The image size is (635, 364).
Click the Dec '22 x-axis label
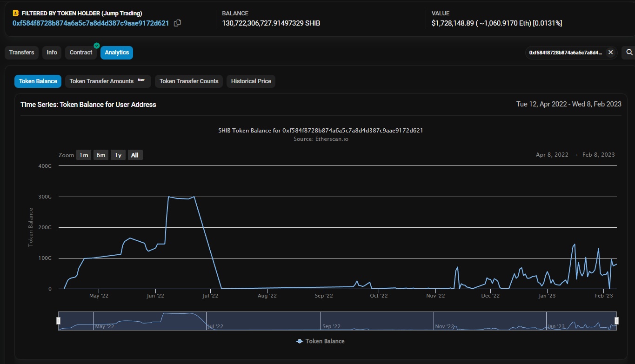coord(490,296)
